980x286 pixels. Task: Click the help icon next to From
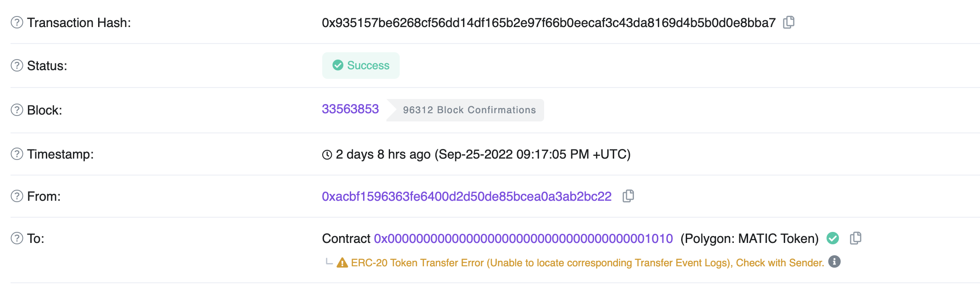tap(16, 196)
